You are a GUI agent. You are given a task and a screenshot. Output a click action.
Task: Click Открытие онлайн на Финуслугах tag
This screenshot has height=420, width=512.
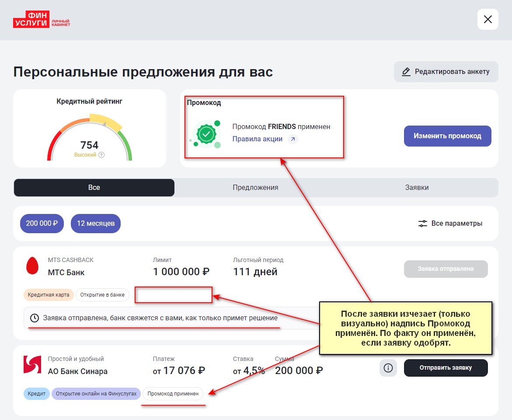tap(96, 393)
